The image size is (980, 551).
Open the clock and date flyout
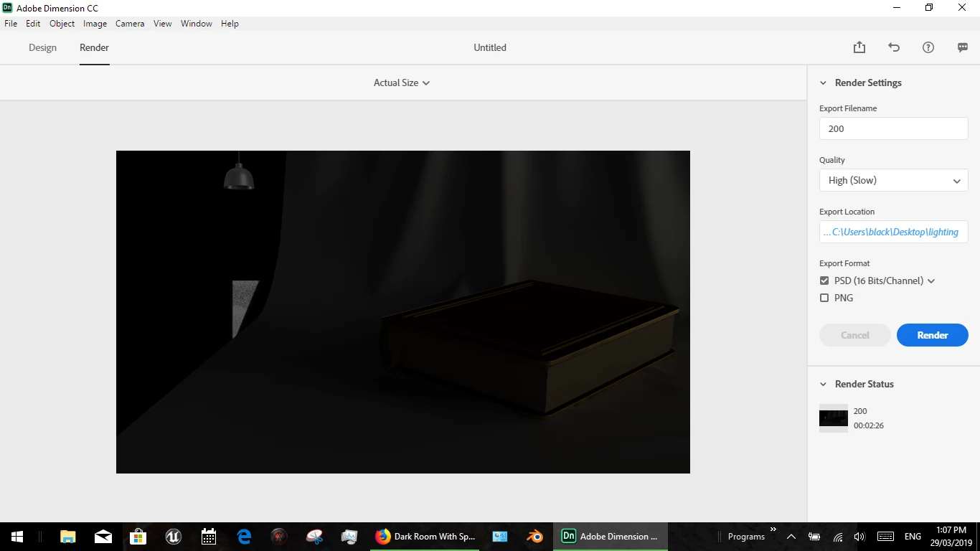click(x=951, y=536)
